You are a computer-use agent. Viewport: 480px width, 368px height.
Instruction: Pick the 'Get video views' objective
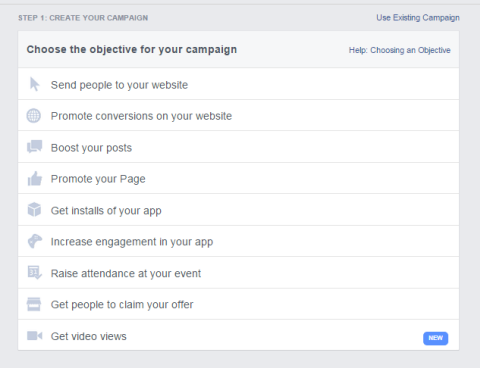point(238,335)
